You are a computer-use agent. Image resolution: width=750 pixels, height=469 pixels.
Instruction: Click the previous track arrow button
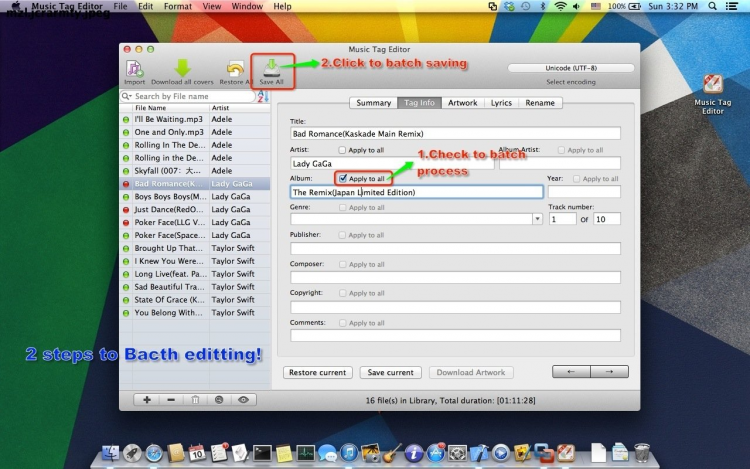click(x=571, y=371)
